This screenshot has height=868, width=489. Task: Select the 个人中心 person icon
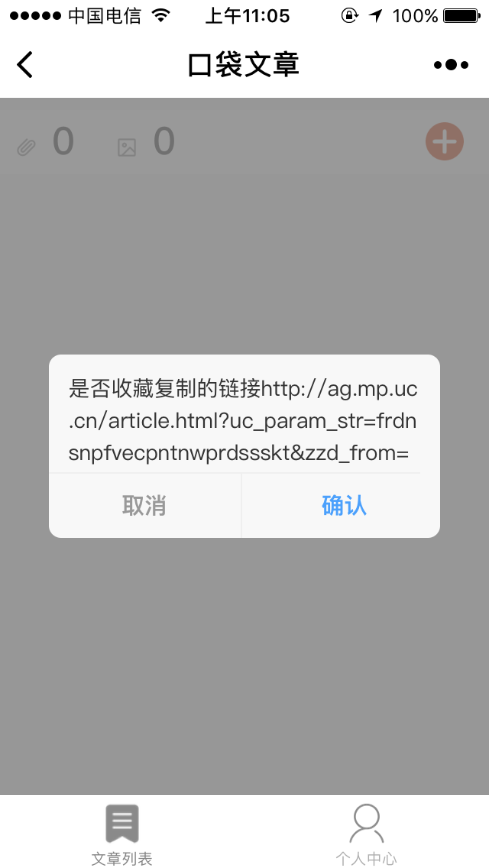(366, 824)
